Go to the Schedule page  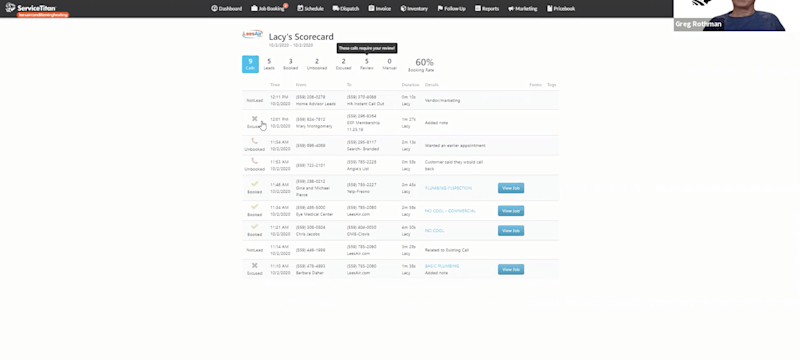point(310,9)
